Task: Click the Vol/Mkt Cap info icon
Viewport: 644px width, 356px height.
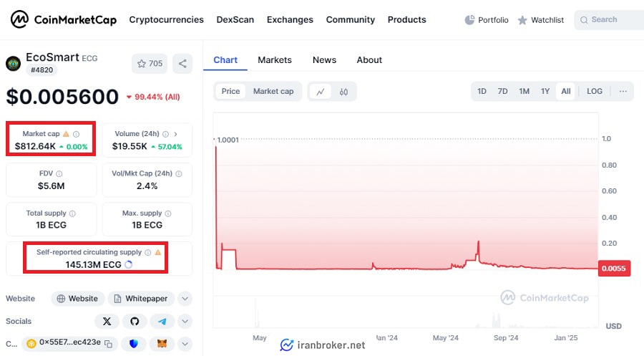Action: 179,173
